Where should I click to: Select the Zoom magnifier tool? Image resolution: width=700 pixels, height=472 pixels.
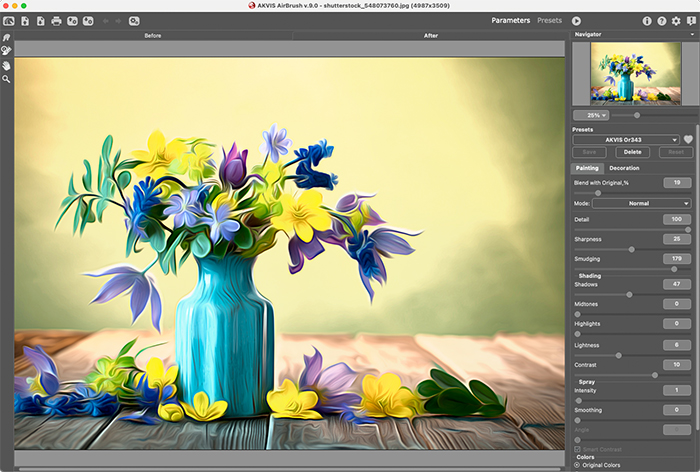(7, 78)
